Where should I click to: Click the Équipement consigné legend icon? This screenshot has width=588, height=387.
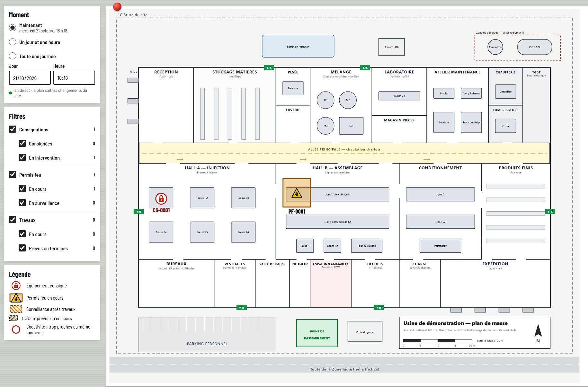tap(16, 286)
